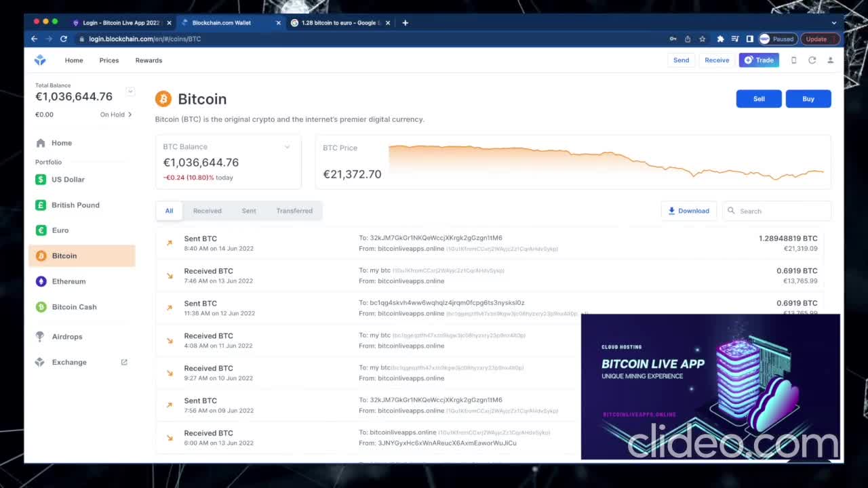Click the Send button
868x488 pixels.
point(682,60)
